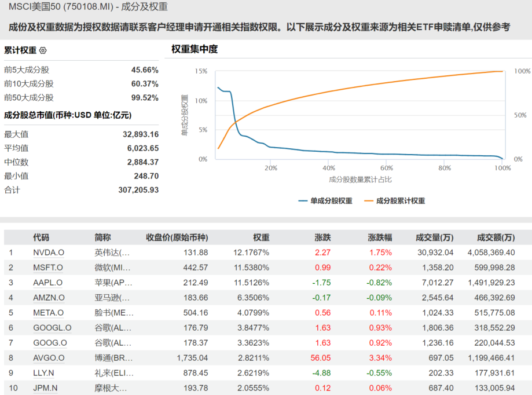Click the META.O code link

(49, 313)
